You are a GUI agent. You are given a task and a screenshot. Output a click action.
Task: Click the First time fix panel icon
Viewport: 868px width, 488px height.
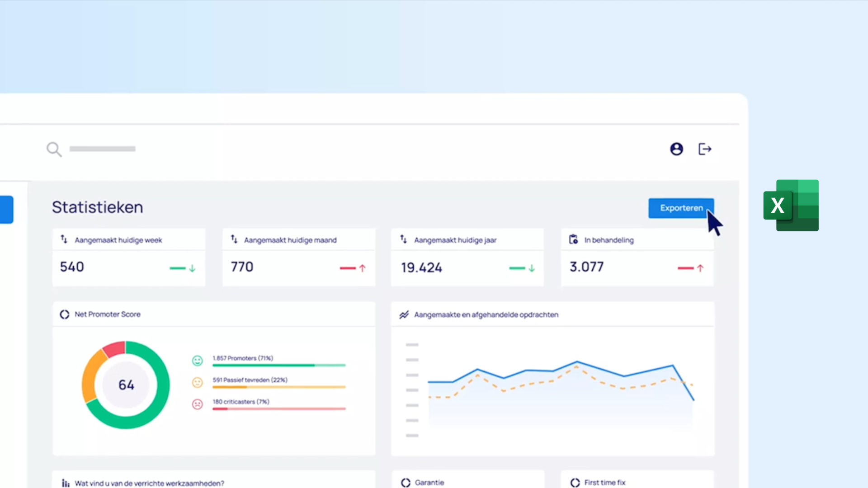(575, 483)
